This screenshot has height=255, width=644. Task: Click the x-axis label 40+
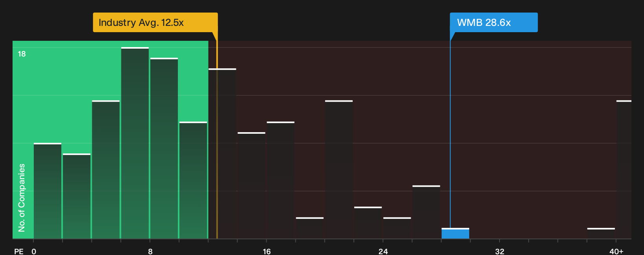click(616, 251)
